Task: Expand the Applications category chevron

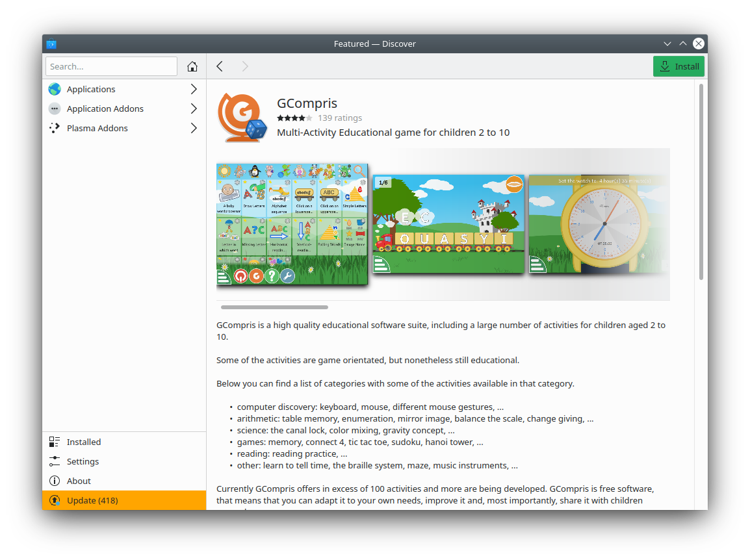Action: 194,89
